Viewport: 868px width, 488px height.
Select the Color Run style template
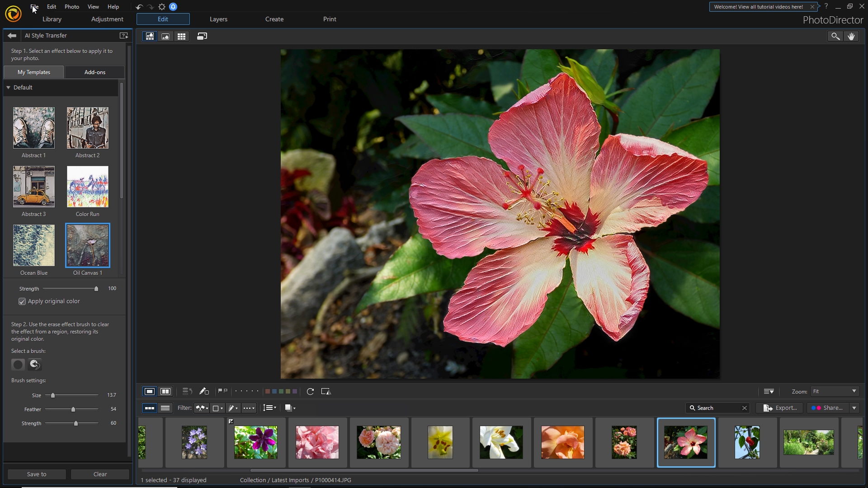(88, 187)
